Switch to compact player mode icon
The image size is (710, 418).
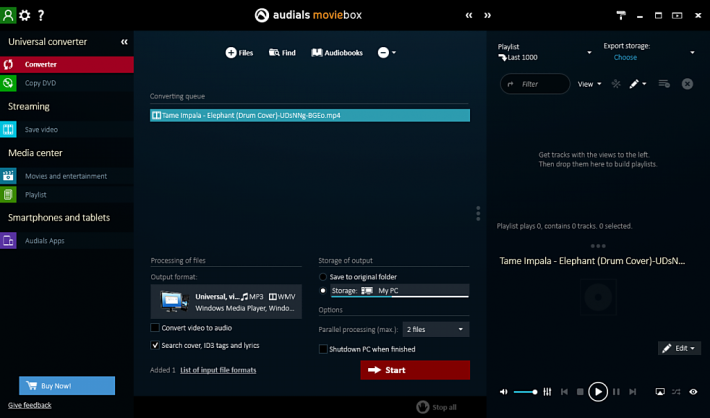tap(676, 15)
